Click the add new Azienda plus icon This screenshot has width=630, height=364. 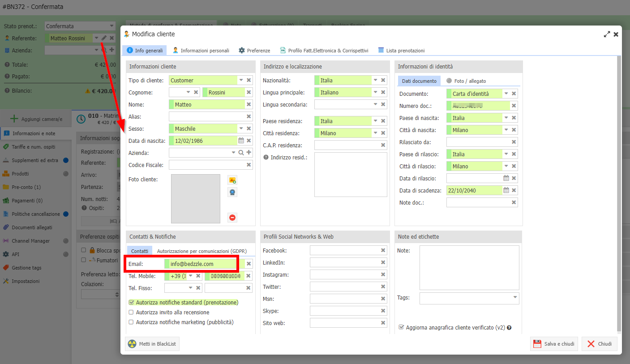(249, 153)
